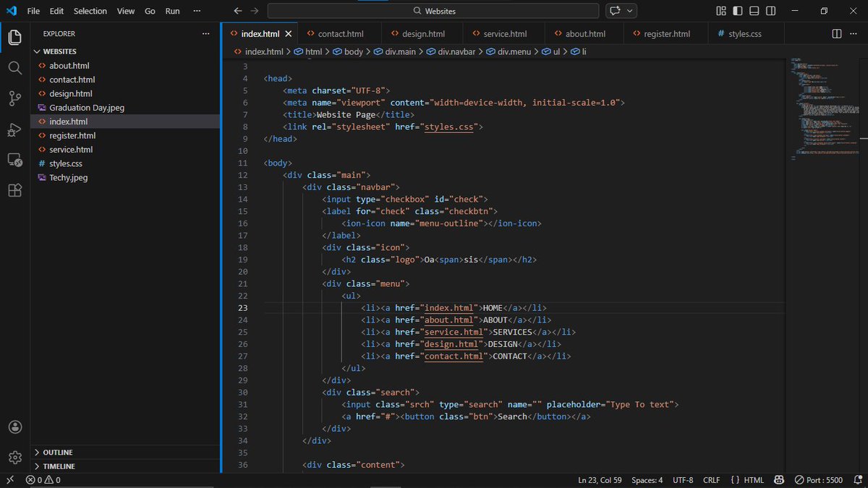Toggle bottom Panel visibility
Image resolution: width=868 pixels, height=488 pixels.
(x=754, y=11)
